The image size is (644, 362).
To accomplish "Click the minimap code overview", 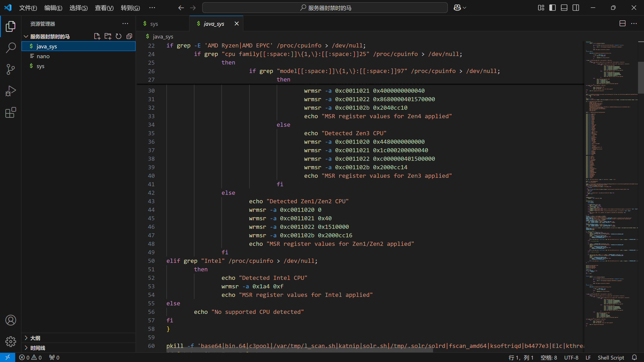I will click(x=610, y=175).
